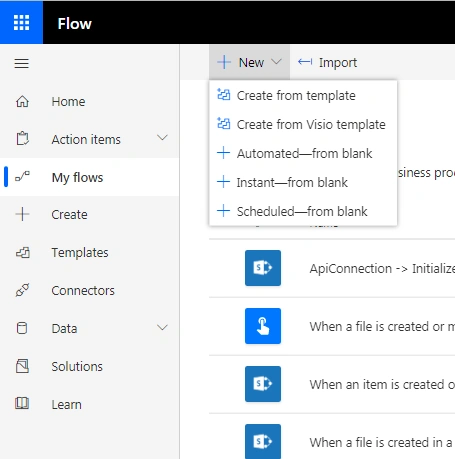Click plus icon beside Automated—from blank

223,153
